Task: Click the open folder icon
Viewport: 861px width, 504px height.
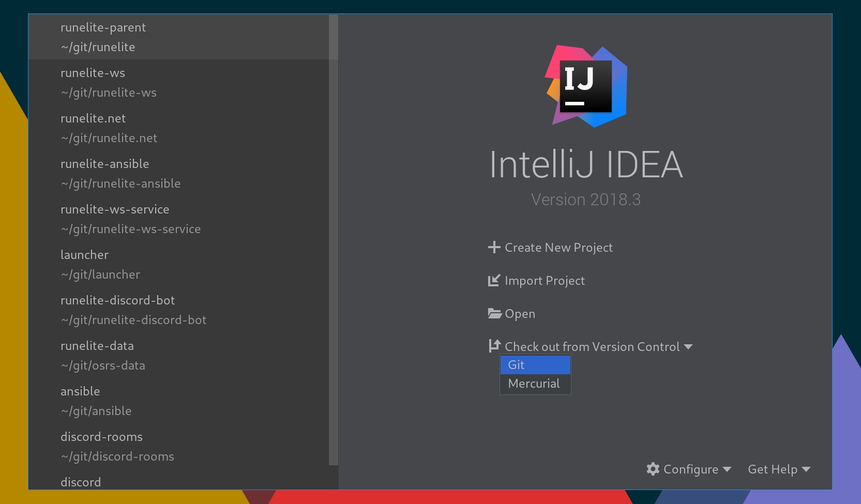Action: 495,313
